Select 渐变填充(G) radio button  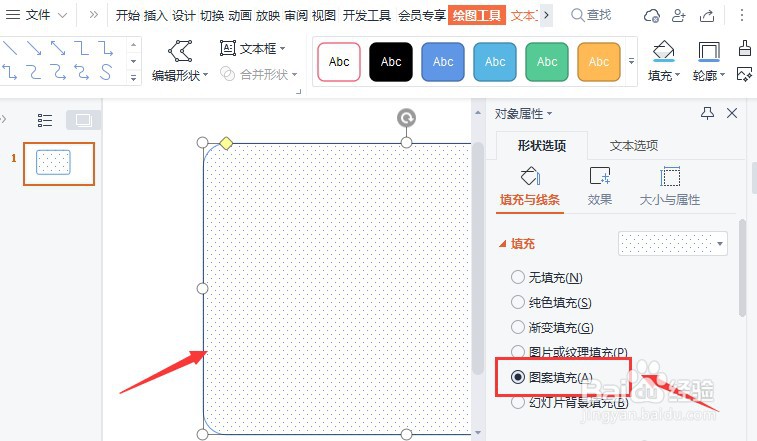(518, 327)
